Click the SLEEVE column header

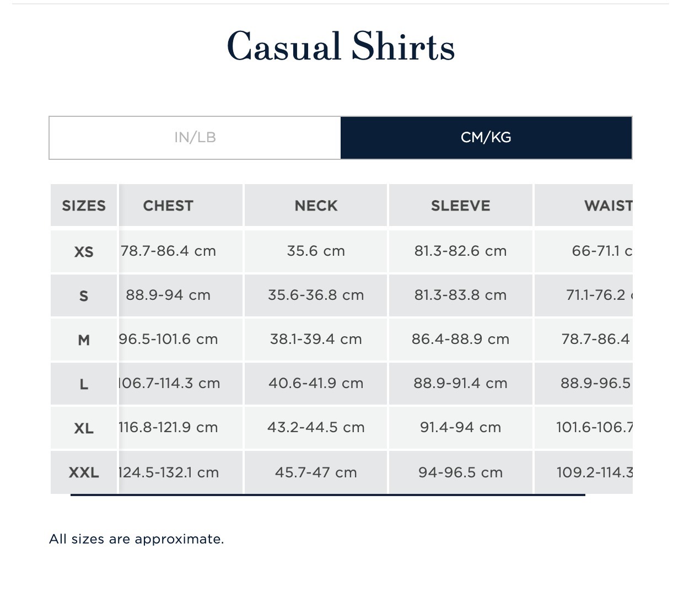click(x=461, y=206)
